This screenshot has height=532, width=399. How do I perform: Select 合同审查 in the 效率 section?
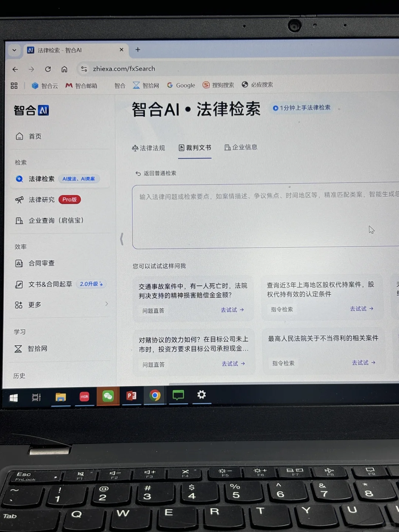pos(42,263)
